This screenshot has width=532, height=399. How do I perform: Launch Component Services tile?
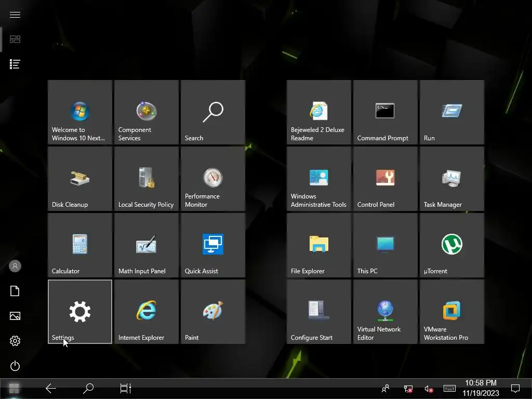click(x=146, y=112)
